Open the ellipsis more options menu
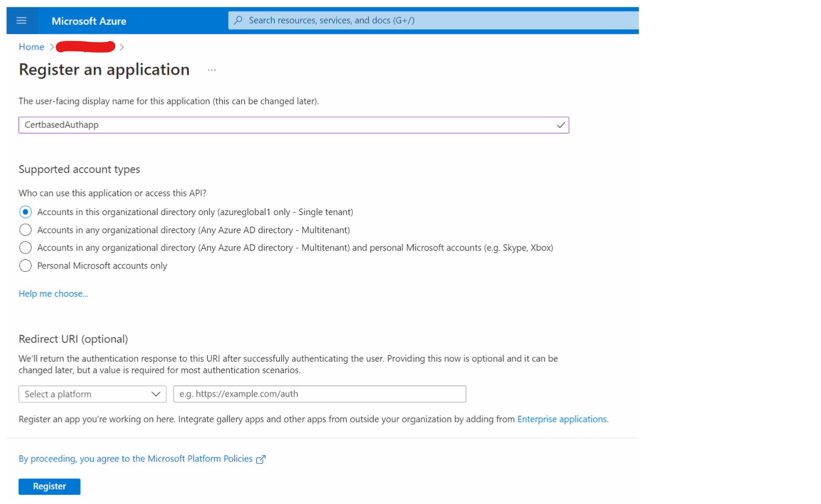 point(211,70)
